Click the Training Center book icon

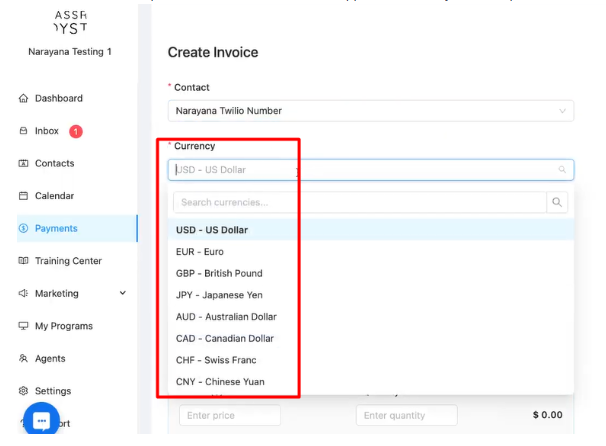(x=23, y=261)
